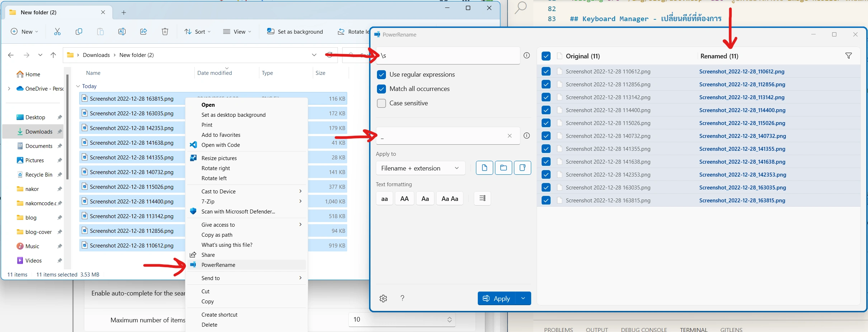The image size is (868, 332).
Task: Toggle include files button in PowerRename
Action: coord(485,168)
